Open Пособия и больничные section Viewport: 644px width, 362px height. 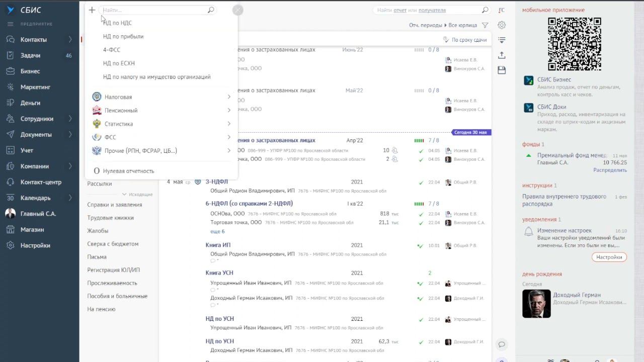[x=117, y=296]
